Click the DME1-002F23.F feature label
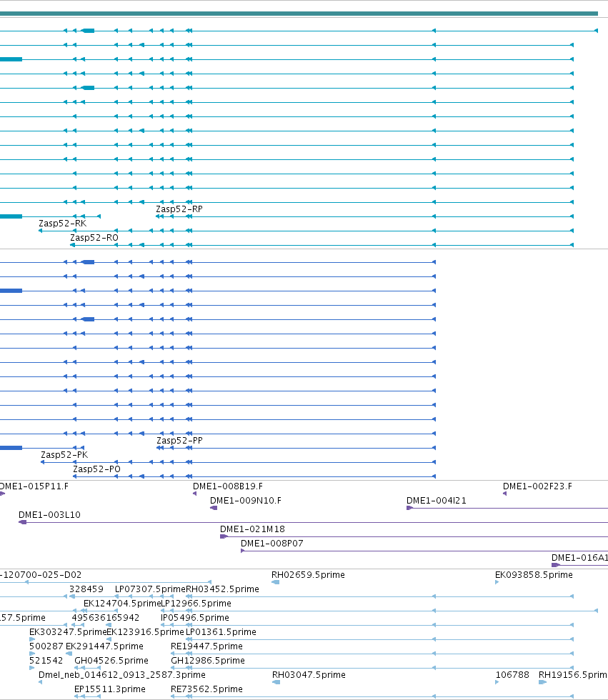 (x=537, y=486)
